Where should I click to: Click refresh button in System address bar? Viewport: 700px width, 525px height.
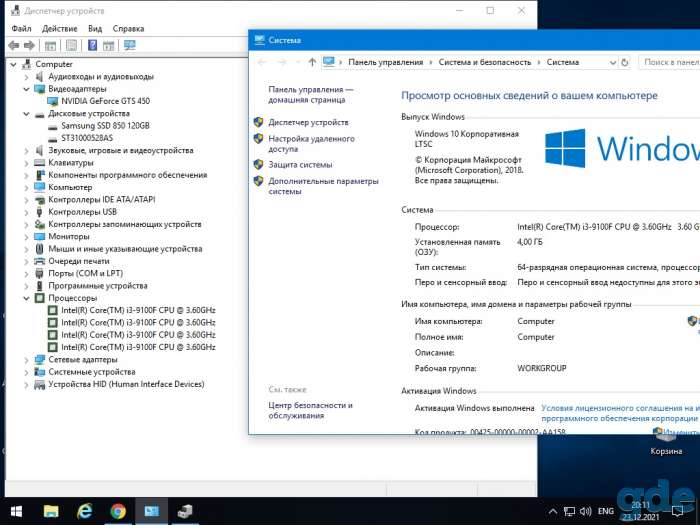[625, 62]
